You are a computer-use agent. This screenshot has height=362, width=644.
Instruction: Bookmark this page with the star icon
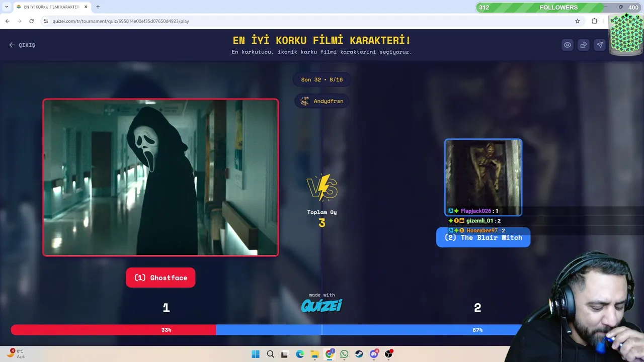click(578, 21)
